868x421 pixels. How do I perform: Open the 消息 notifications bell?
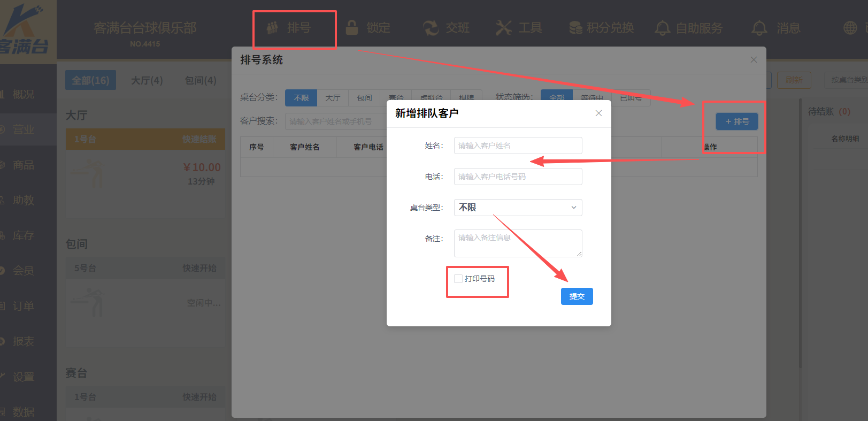(x=759, y=28)
